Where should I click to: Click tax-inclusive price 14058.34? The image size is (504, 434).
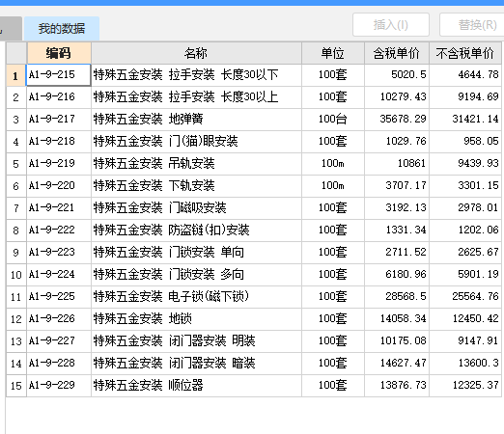(x=397, y=319)
